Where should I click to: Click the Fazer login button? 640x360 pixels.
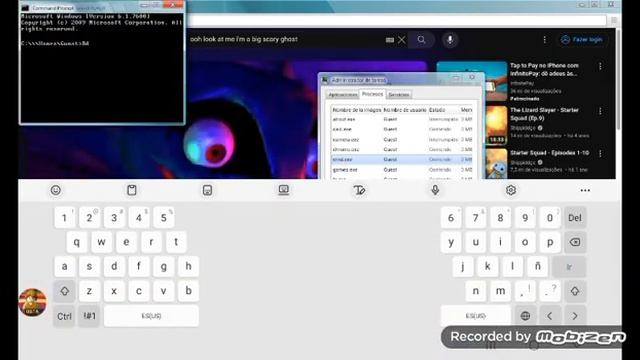click(x=582, y=40)
